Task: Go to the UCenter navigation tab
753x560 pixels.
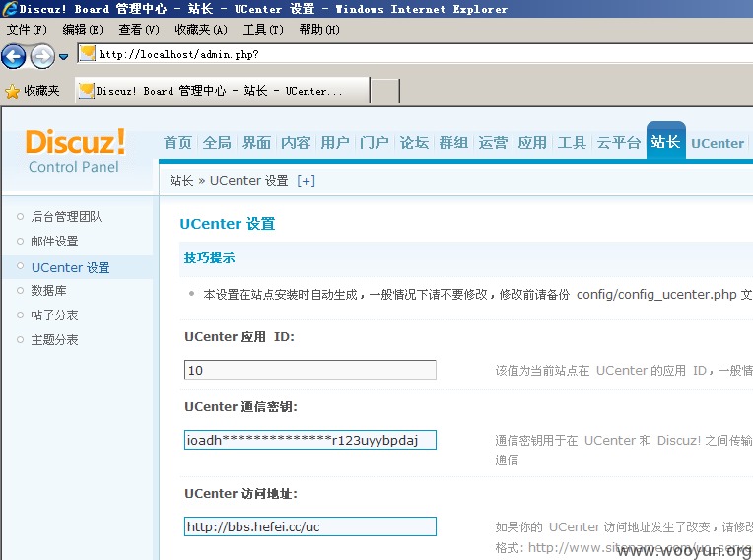Action: [718, 143]
